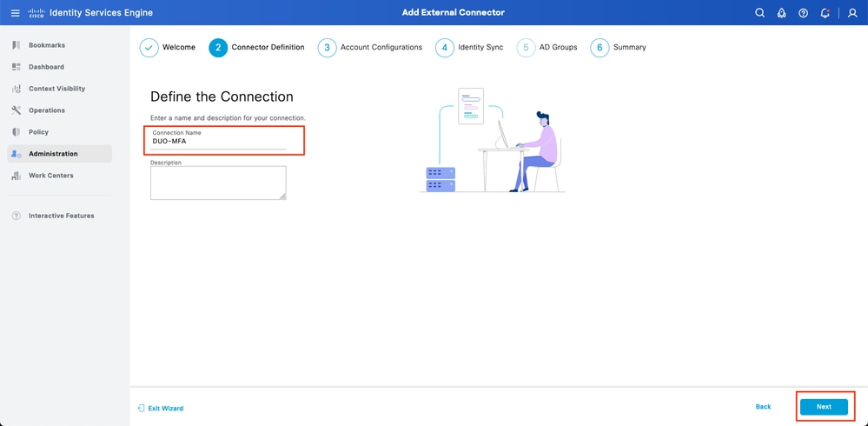868x426 pixels.
Task: Click the Back button
Action: coord(764,407)
